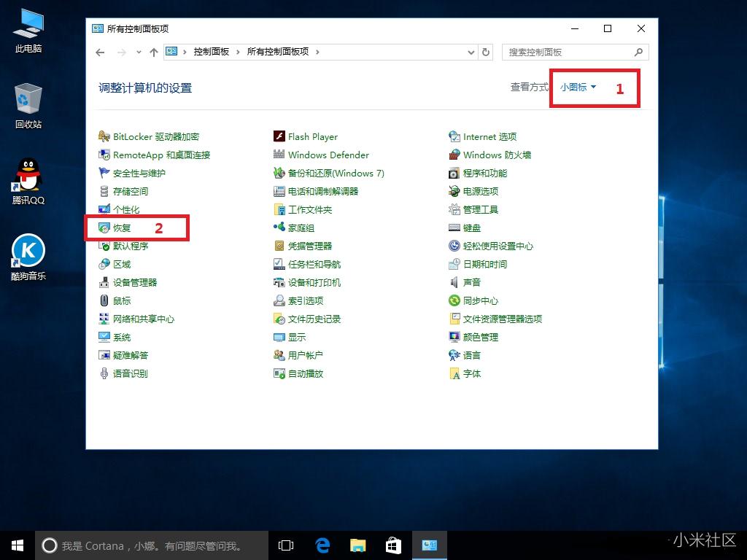Open Windows Defender settings
747x560 pixels.
[x=327, y=155]
